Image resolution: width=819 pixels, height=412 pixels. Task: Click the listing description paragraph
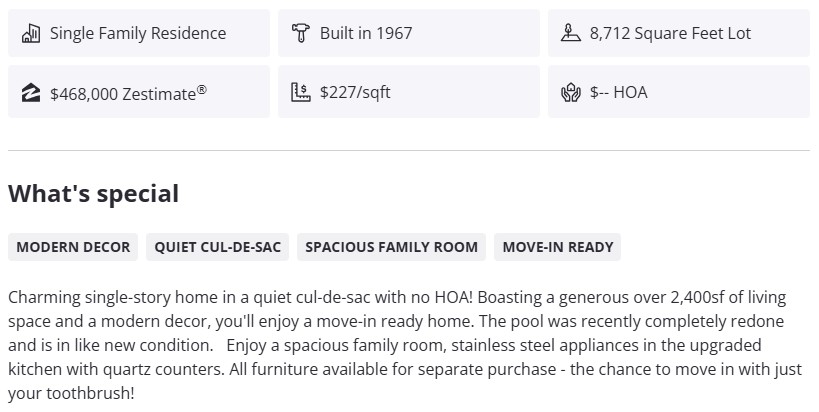coord(400,345)
